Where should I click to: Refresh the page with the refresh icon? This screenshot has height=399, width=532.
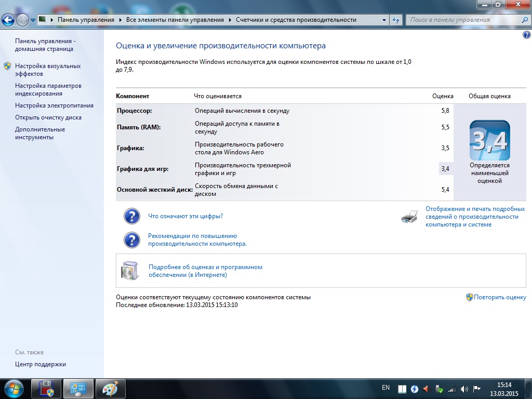395,20
